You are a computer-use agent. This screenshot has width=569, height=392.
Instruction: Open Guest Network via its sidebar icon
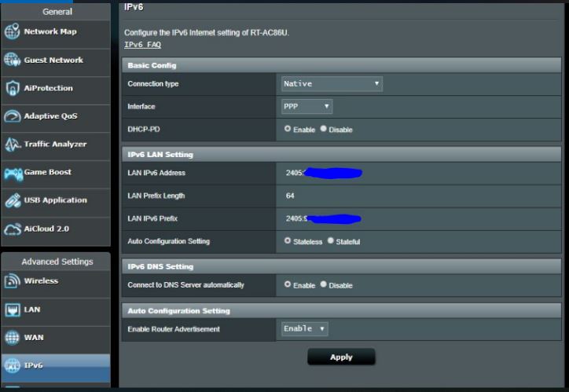pos(13,60)
